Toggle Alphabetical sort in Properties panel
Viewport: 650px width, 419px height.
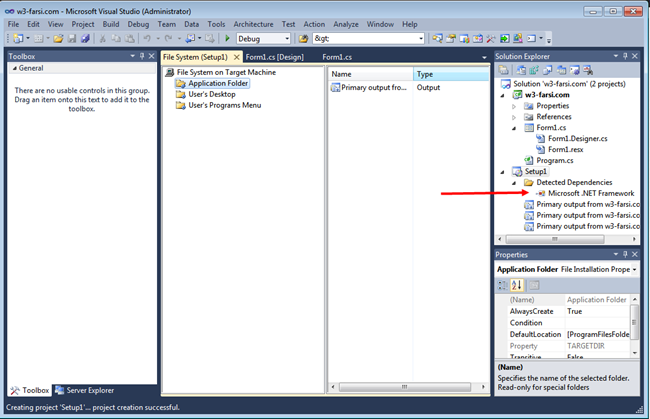coord(517,285)
